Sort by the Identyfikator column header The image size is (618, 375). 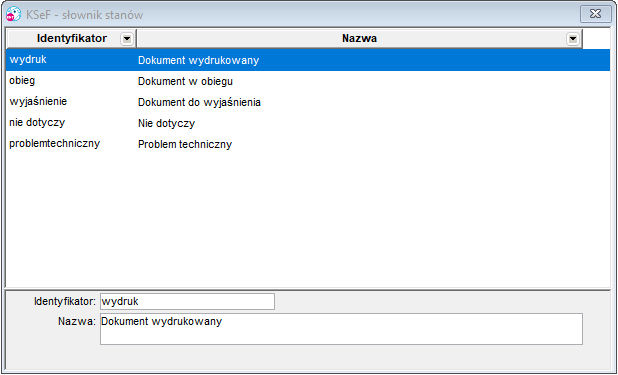point(71,39)
